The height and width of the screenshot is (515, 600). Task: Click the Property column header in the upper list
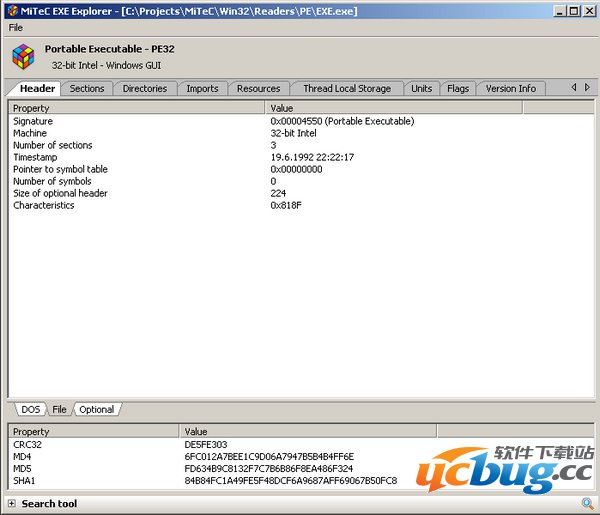click(x=137, y=107)
